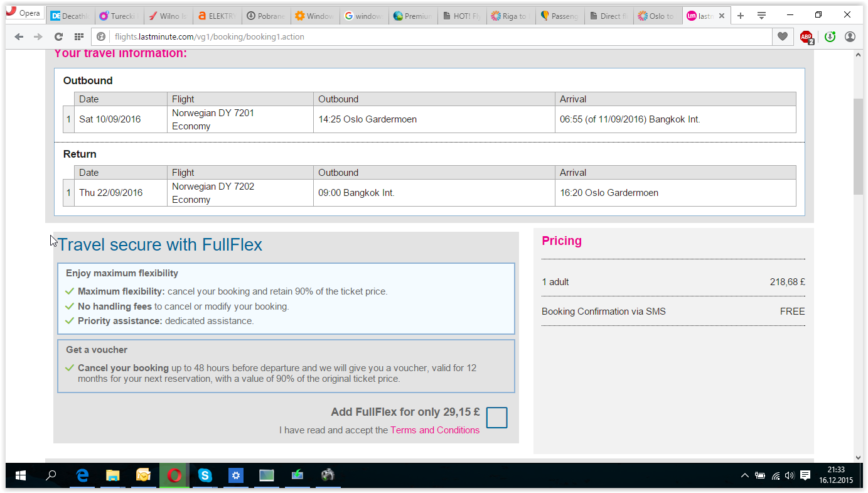Click the Travel secure with FullFlex heading
The image size is (868, 493).
[160, 245]
